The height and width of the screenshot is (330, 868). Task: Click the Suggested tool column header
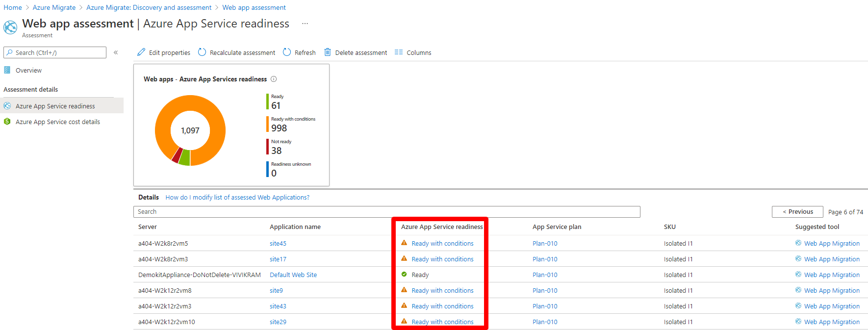[817, 227]
